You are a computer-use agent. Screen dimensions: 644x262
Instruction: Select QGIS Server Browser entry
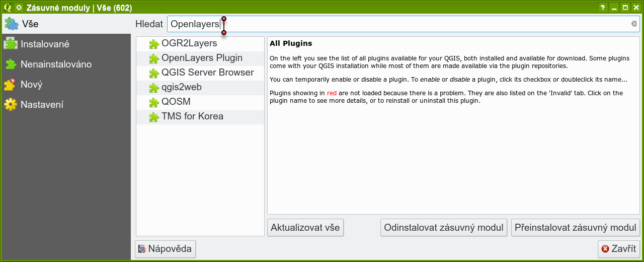tap(200, 73)
